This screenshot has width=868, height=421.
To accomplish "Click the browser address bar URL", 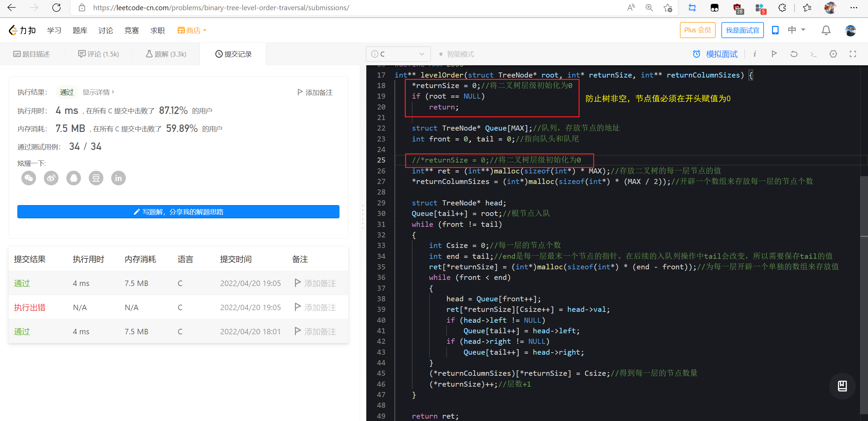I will pyautogui.click(x=221, y=7).
